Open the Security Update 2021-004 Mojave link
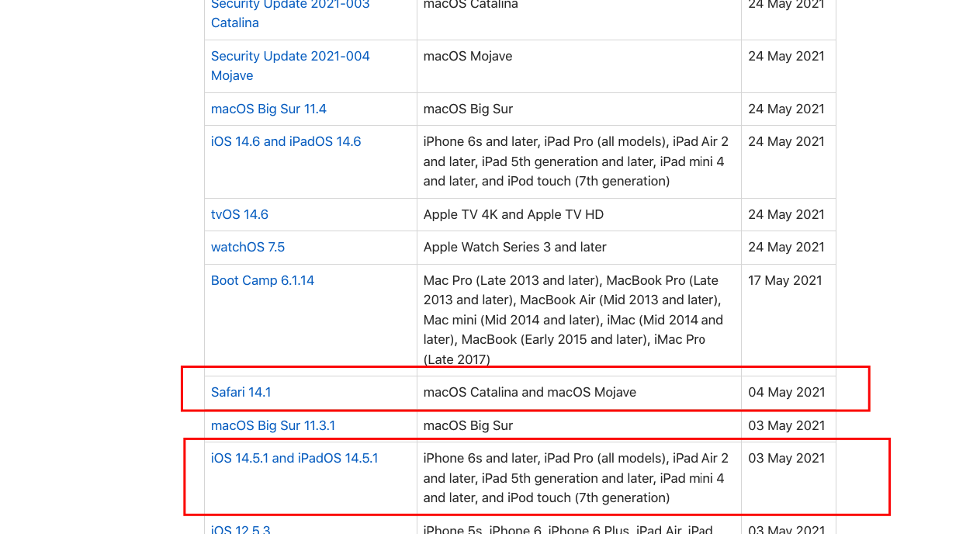980x534 pixels. point(290,66)
